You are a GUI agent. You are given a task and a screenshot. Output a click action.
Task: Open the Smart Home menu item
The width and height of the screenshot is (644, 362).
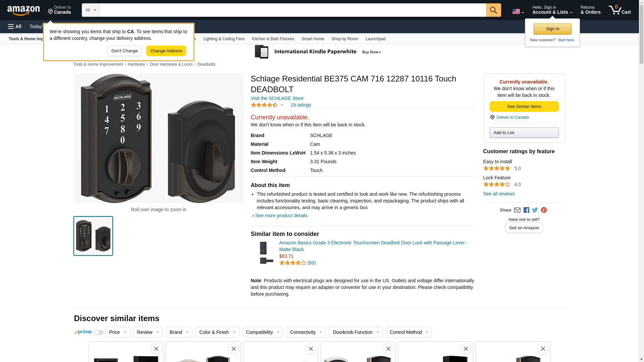[313, 39]
